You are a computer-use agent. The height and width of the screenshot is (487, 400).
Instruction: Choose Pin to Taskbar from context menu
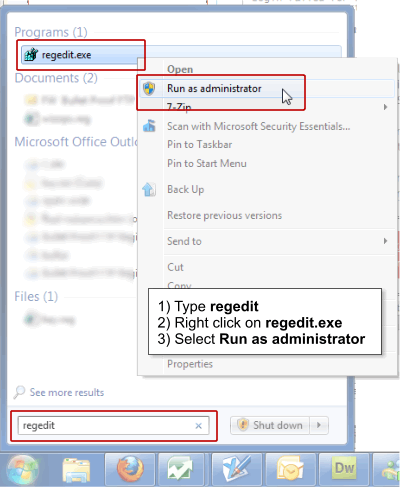coord(200,145)
